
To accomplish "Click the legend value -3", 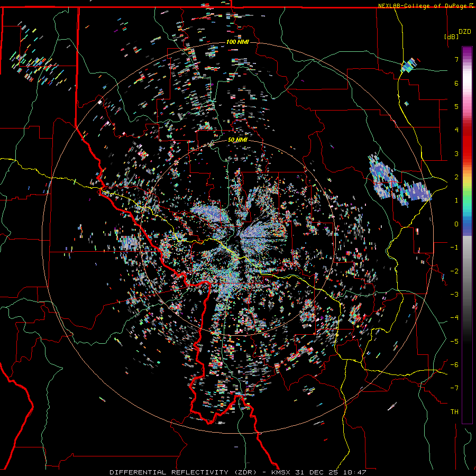I will coord(454,295).
